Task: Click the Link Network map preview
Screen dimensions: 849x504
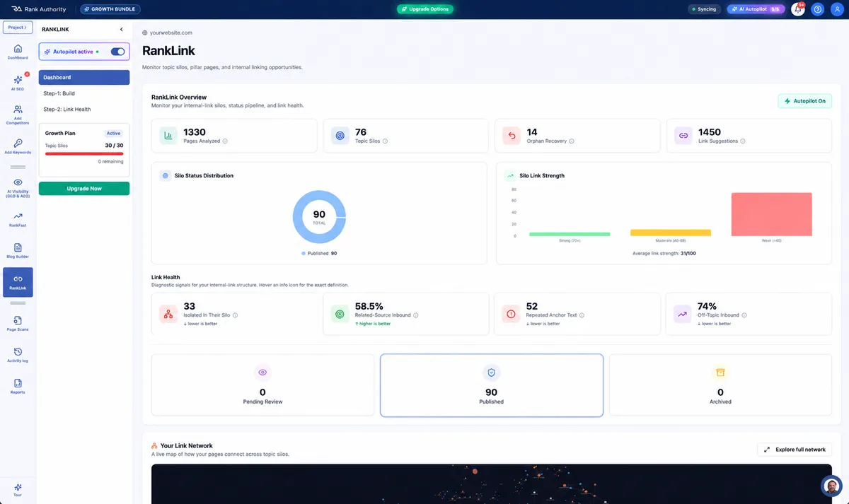Action: point(492,484)
